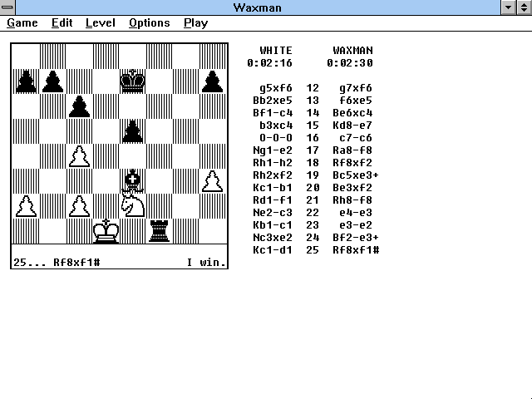This screenshot has width=532, height=399.
Task: Select the white pawn on c4
Action: (79, 156)
